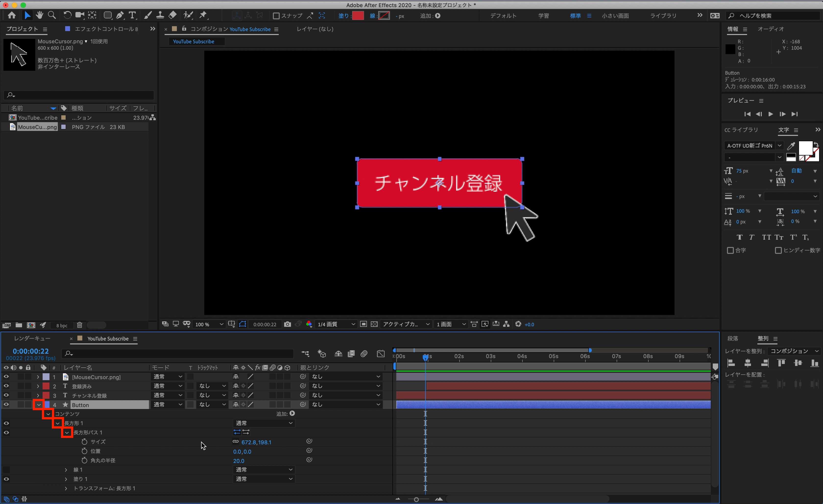Select the Pen tool
This screenshot has height=504, width=823.
pos(120,15)
